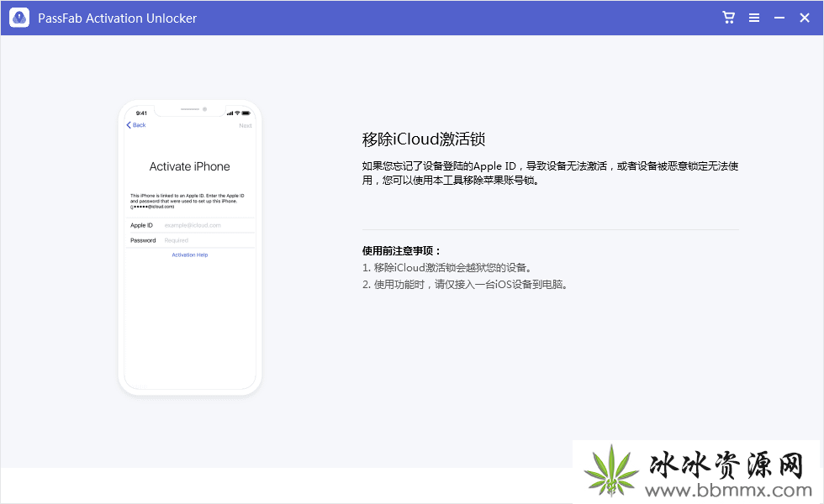Screen dimensions: 824x504
Task: Click the "PassFab Activation Unlocker" title text
Action: tap(117, 18)
